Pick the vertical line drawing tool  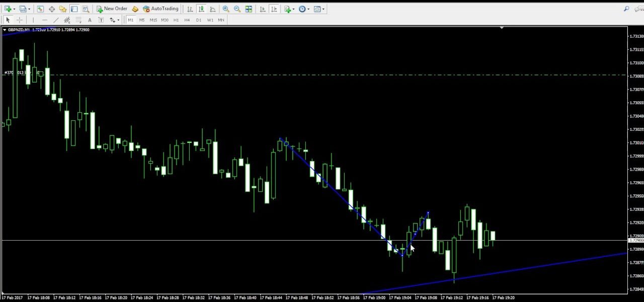(x=33, y=20)
